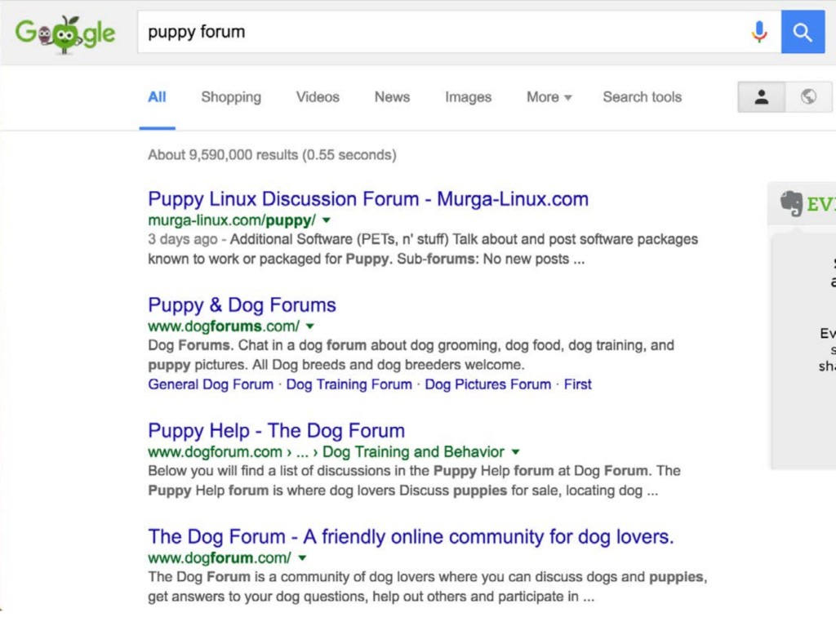Select the All tab
This screenshot has width=836, height=644.
pos(157,97)
